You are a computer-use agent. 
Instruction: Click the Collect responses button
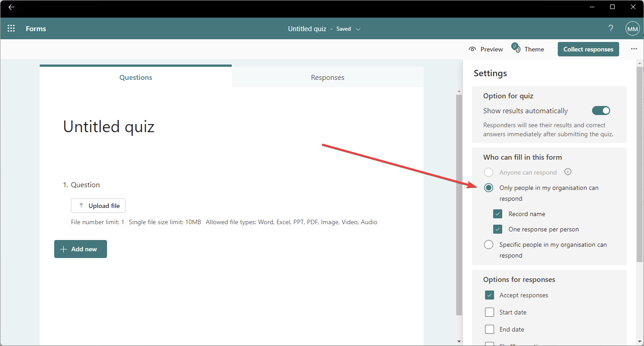click(588, 49)
